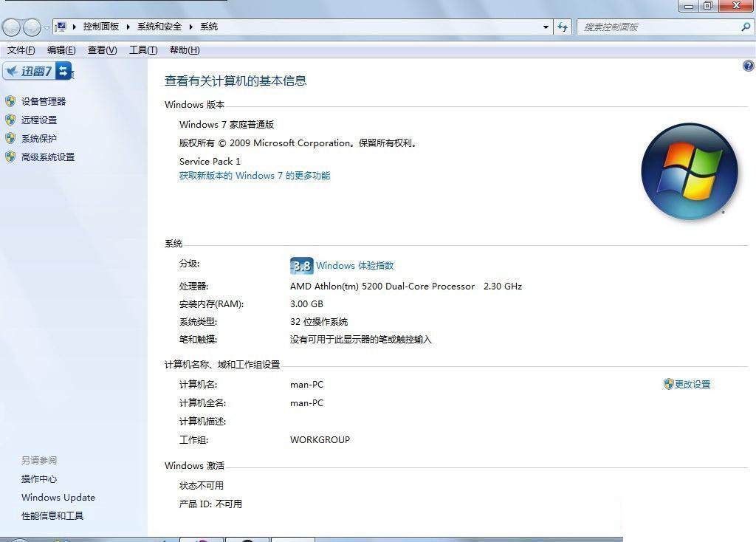Click the magnifier search icon

(746, 27)
